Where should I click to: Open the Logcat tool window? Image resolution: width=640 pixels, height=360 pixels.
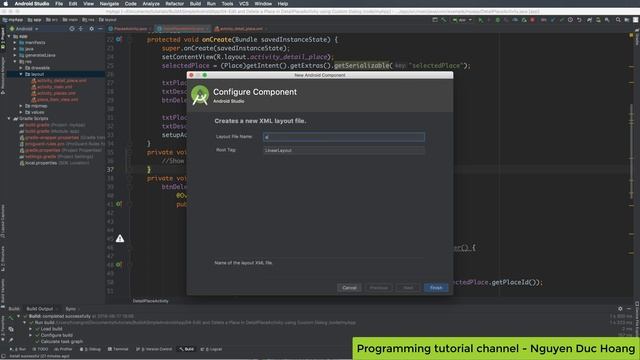click(211, 349)
